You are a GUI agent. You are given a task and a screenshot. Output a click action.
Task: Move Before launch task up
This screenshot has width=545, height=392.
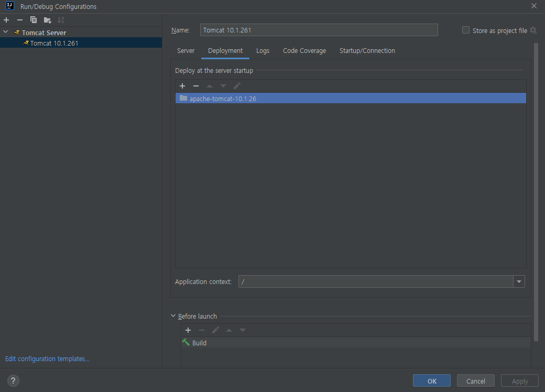click(x=229, y=330)
